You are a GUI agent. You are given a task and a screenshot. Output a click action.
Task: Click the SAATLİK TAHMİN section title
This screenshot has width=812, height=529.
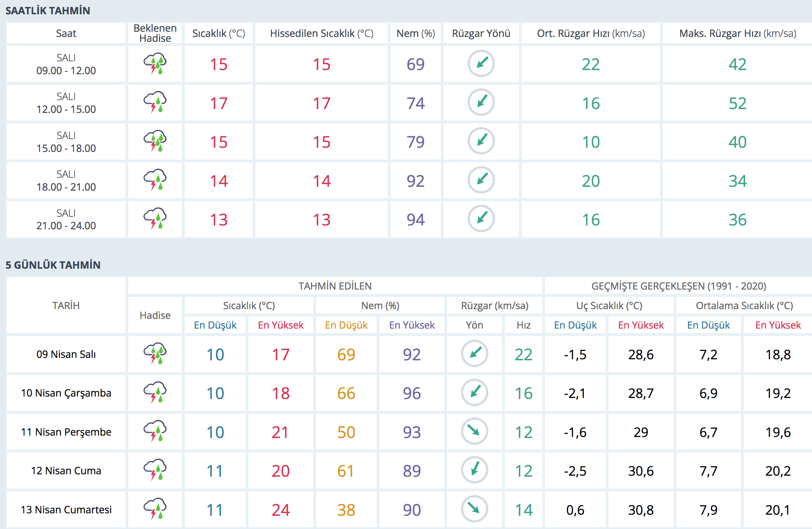48,10
